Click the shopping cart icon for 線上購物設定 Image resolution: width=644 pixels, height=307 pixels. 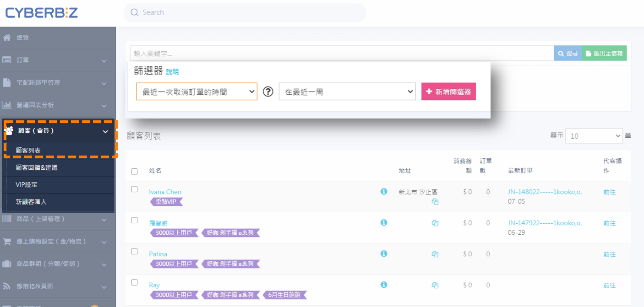pos(7,241)
